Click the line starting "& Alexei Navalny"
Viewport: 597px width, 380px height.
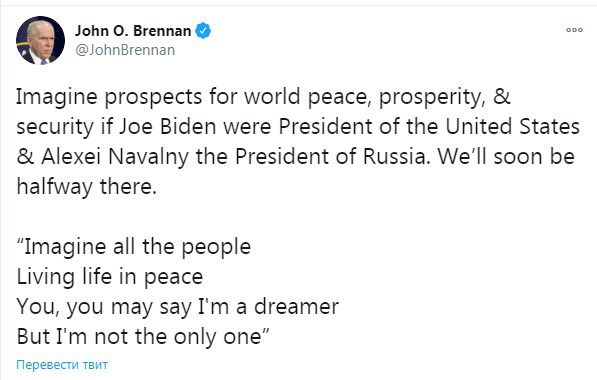pyautogui.click(x=295, y=157)
